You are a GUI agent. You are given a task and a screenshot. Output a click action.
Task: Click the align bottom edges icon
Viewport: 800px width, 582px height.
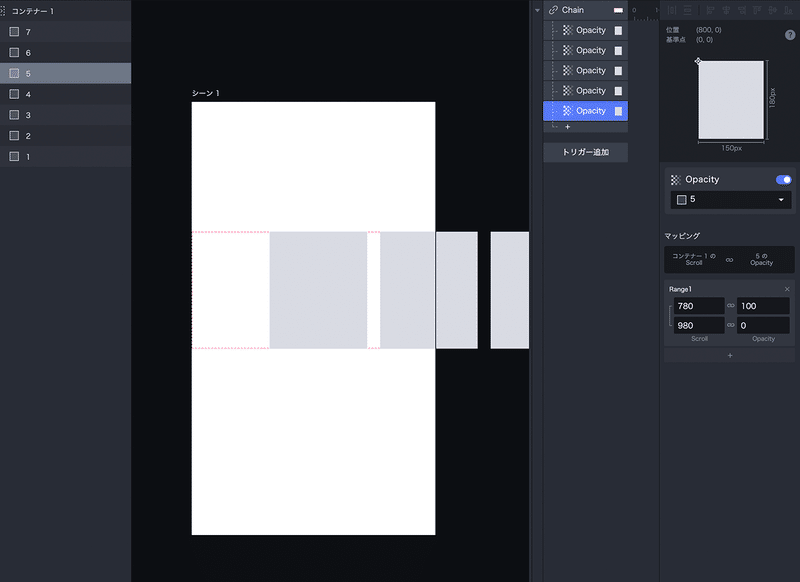point(788,10)
